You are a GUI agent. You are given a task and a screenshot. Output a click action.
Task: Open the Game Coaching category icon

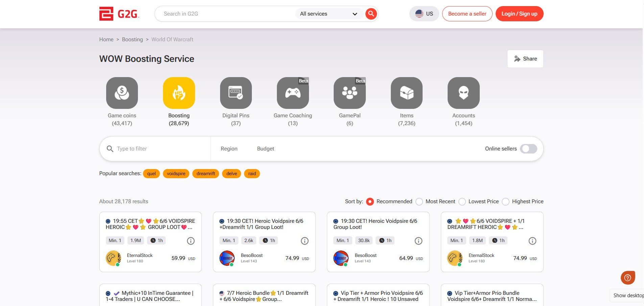[x=293, y=93]
